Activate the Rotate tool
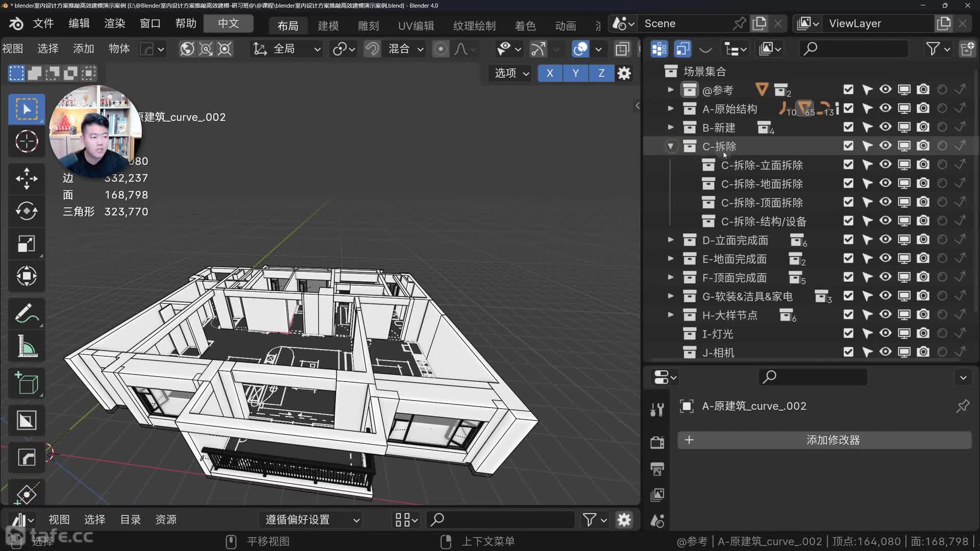980x551 pixels. tap(27, 211)
